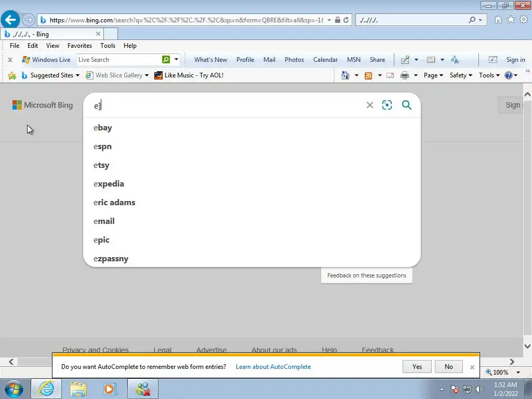Select the etsy suggestion
Image resolution: width=532 pixels, height=399 pixels.
tap(252, 165)
